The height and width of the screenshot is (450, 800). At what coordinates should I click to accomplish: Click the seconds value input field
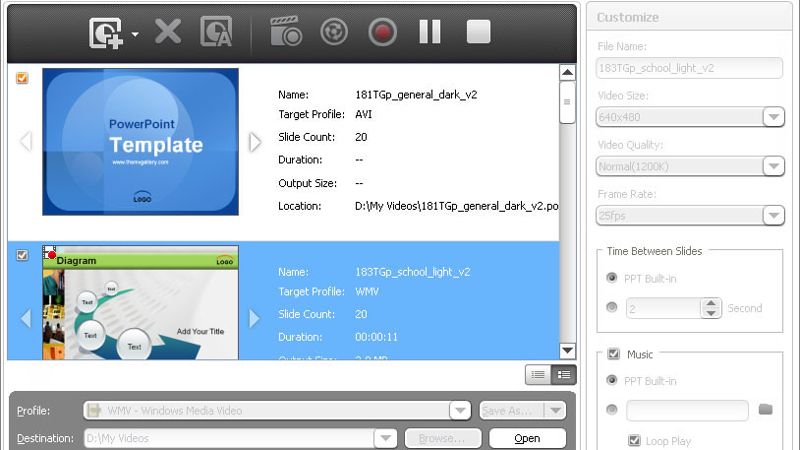click(664, 308)
